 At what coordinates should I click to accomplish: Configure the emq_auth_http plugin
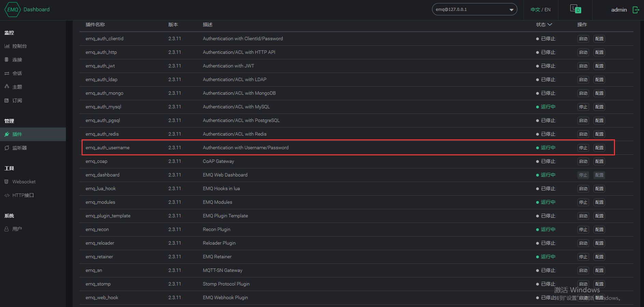click(599, 52)
